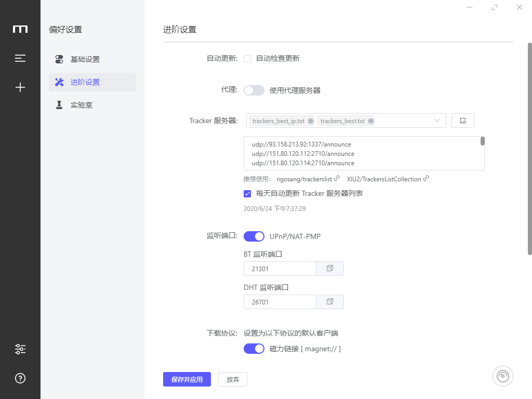This screenshot has width=532, height=399.
Task: Click the lab flask icon
Action: (59, 105)
